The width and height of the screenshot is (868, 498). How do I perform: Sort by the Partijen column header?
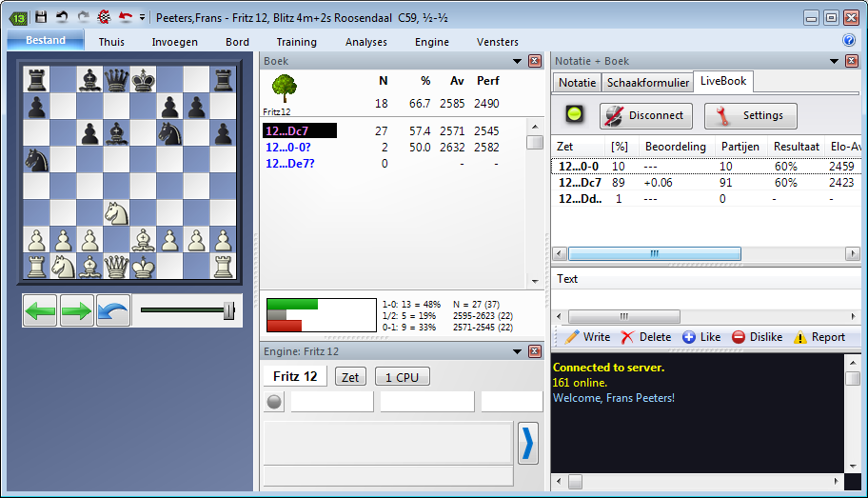[740, 147]
